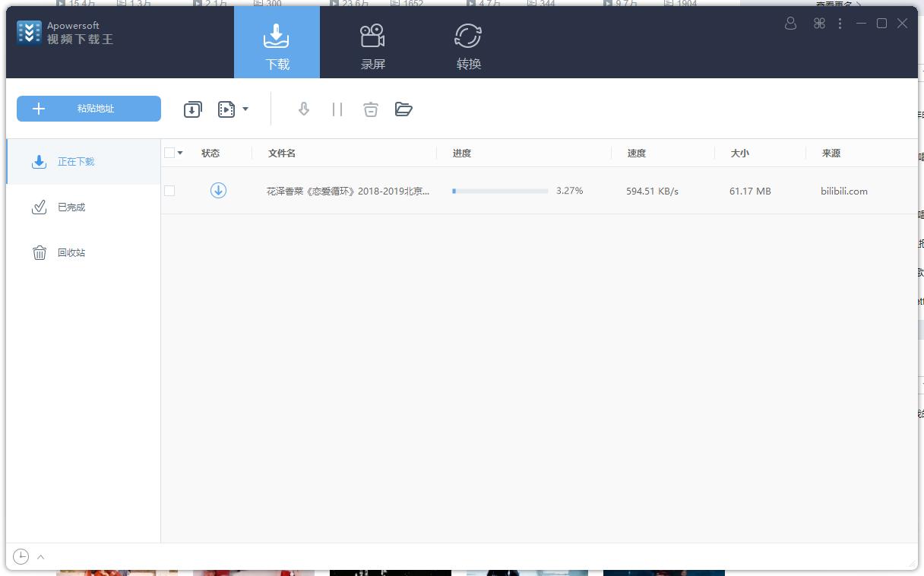924x576 pixels.
Task: Open the 转换 tab
Action: 467,42
